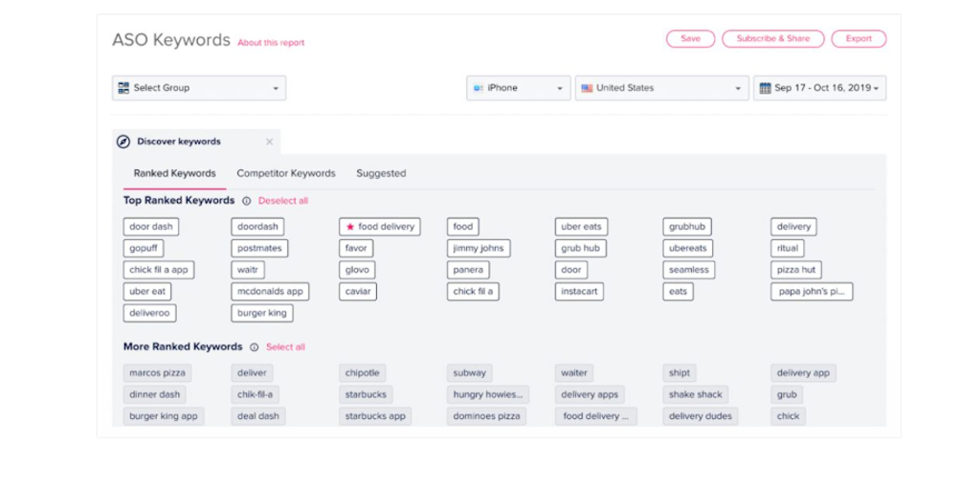Click the iPhone device icon
980x489 pixels.
tap(479, 88)
